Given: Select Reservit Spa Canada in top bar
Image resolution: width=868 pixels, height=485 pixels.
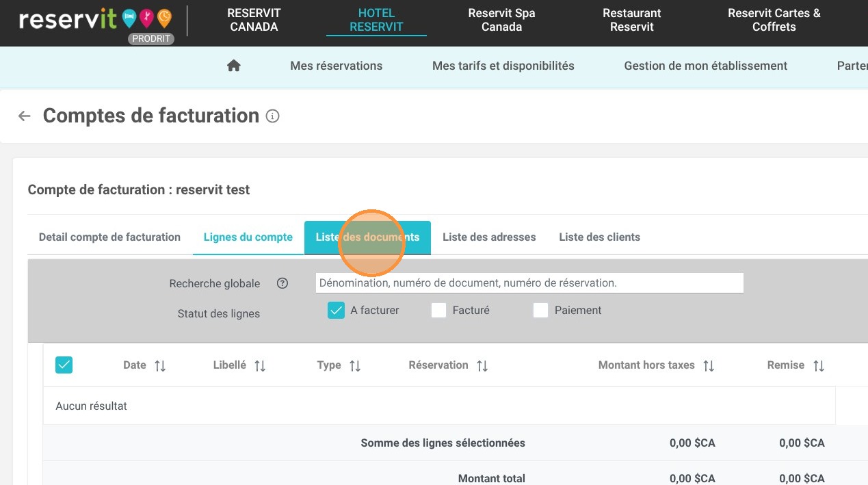Looking at the screenshot, I should tap(501, 21).
